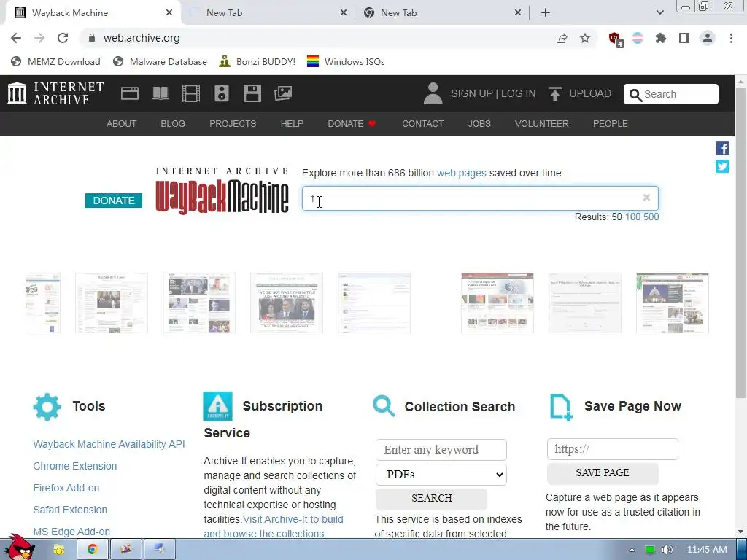The image size is (747, 560).
Task: Open the BLOG menu item
Action: coord(173,124)
